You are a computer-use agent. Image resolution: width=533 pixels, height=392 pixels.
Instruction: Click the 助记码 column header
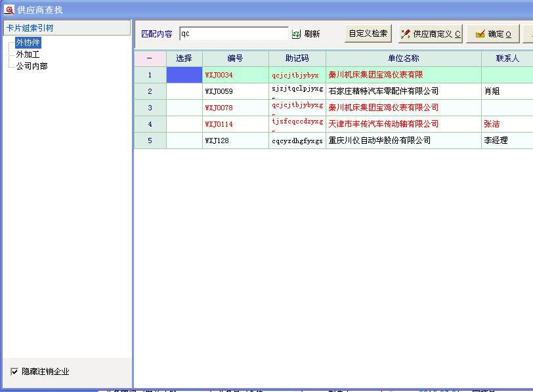[297, 58]
